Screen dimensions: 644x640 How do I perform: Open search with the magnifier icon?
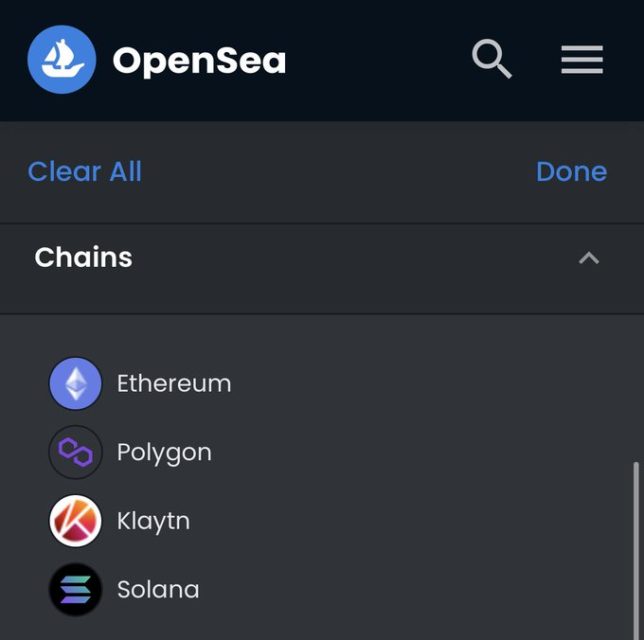pos(492,59)
